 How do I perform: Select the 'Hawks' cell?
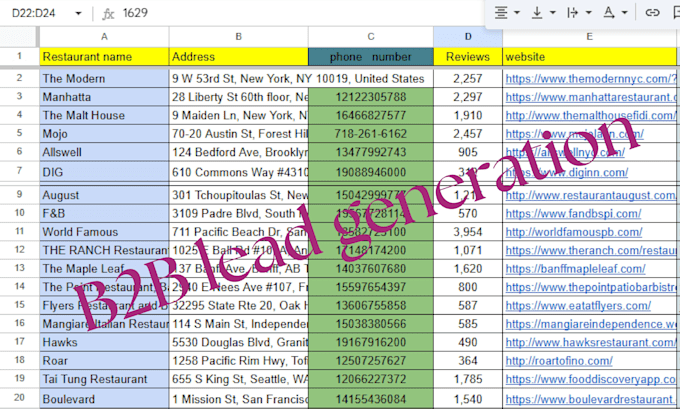(x=104, y=342)
